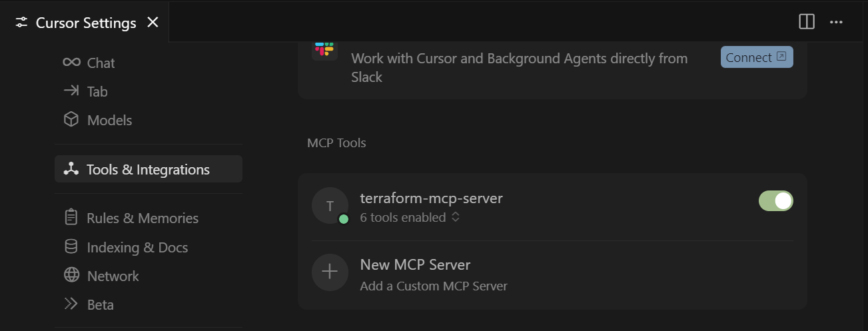Click the Beta double-chevron icon
This screenshot has height=331, width=868.
pos(71,304)
